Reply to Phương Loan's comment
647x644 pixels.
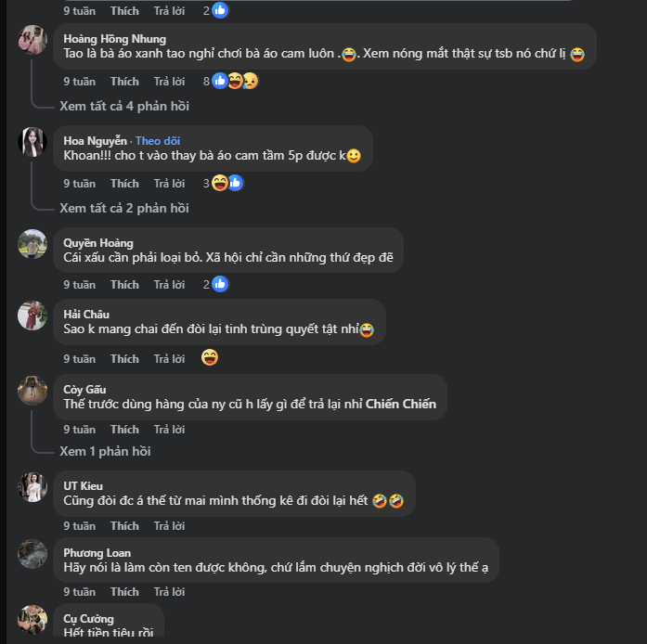[169, 591]
